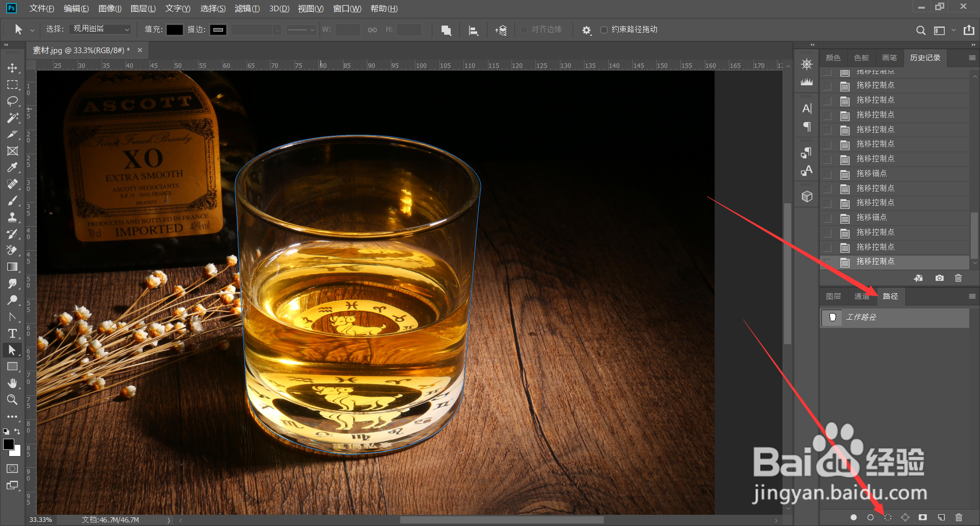Screen dimensions: 980x526
Task: Switch to the Swatches tab
Action: point(862,58)
